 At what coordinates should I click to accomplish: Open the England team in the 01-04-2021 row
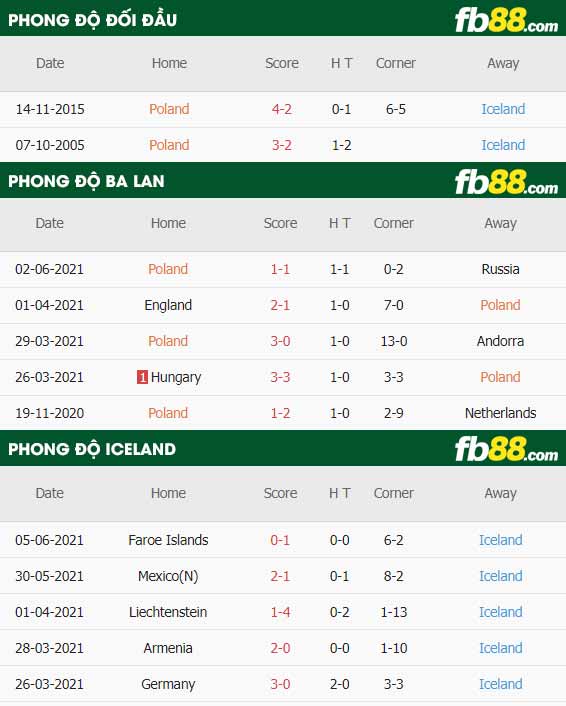click(x=168, y=305)
